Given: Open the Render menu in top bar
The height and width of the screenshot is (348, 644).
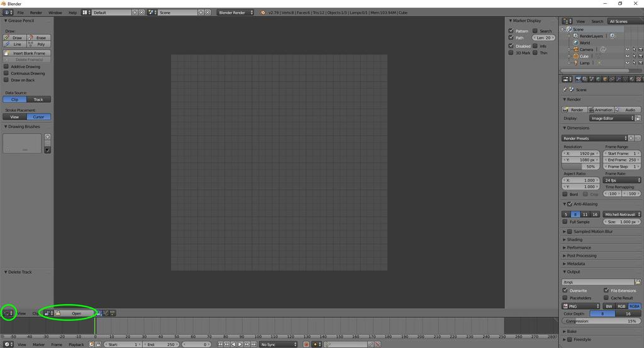Looking at the screenshot, I should click(x=36, y=13).
